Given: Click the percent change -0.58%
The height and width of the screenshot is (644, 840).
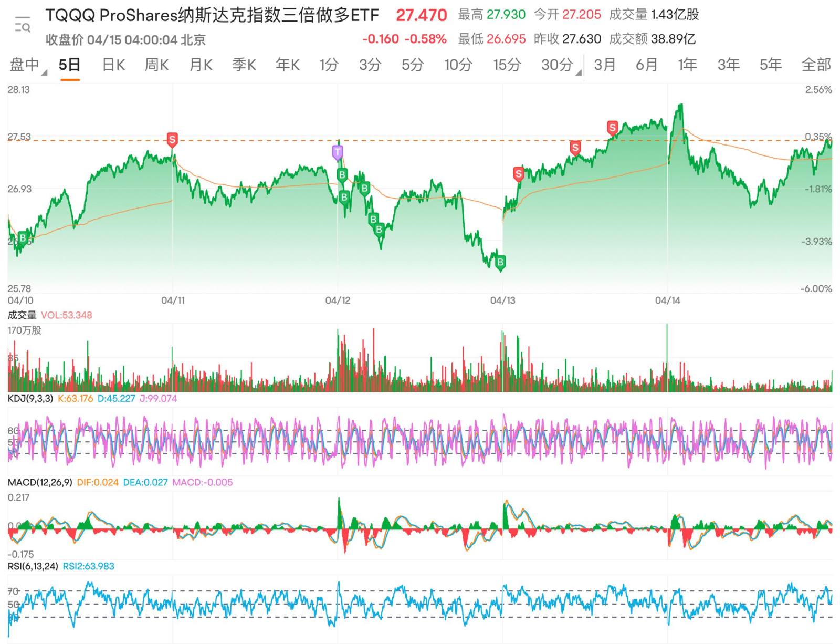Looking at the screenshot, I should [x=426, y=39].
